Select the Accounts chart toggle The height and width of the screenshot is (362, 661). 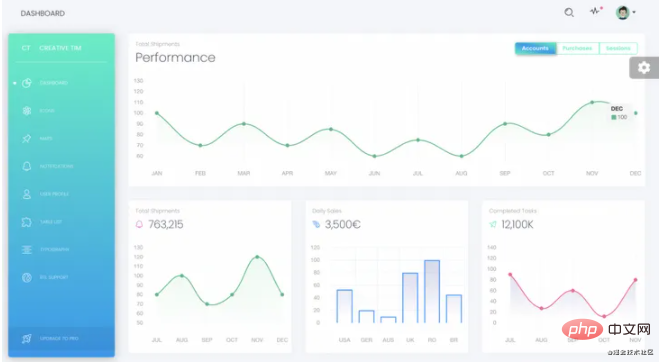coord(535,48)
